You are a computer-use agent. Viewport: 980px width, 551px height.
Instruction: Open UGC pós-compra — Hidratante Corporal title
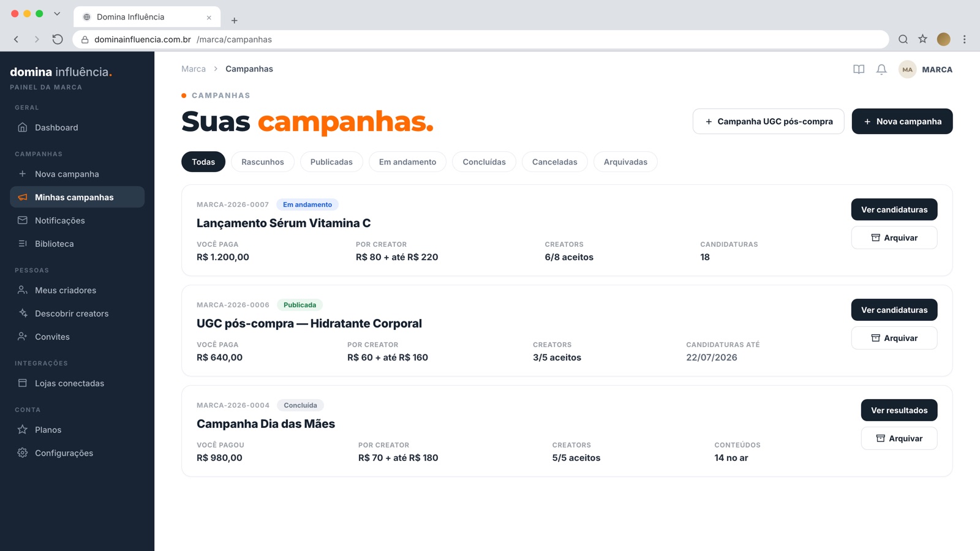(x=309, y=323)
